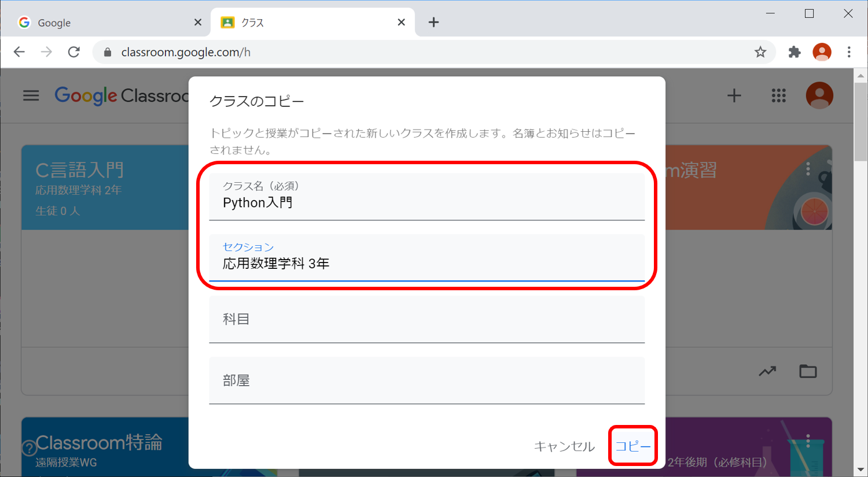Open the Classroom hamburger main menu
Screen dimensions: 868x477
31,95
